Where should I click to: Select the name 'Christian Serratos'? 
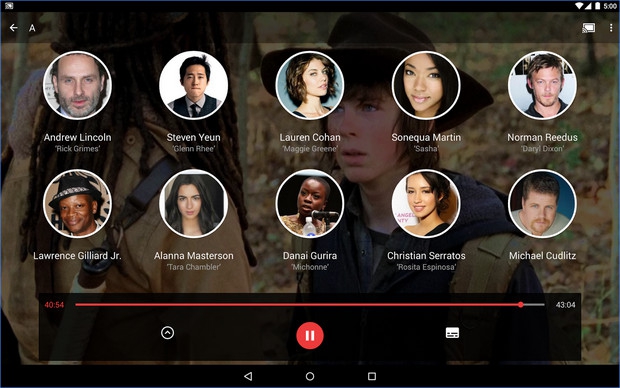[426, 256]
